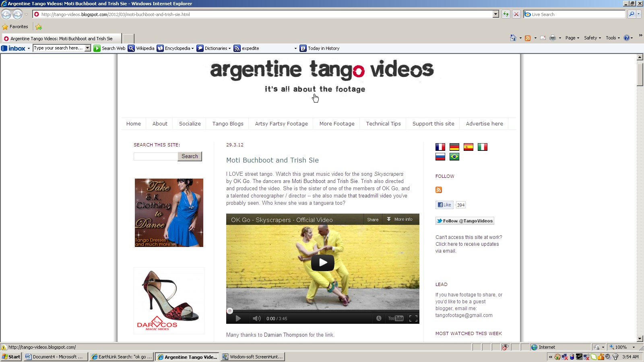Open the IE Help question mark icon

[x=627, y=38]
